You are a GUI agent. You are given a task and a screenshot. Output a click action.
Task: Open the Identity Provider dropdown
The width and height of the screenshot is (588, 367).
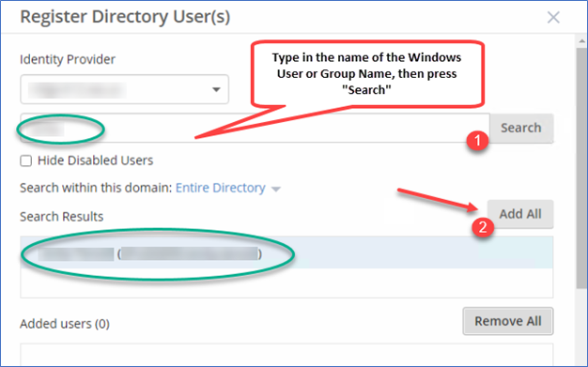coord(125,89)
